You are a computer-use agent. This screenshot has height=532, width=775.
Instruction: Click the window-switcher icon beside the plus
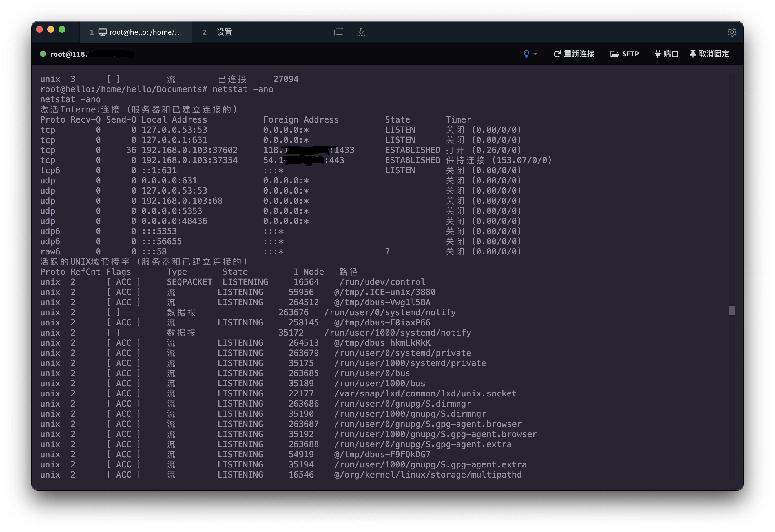[x=338, y=32]
